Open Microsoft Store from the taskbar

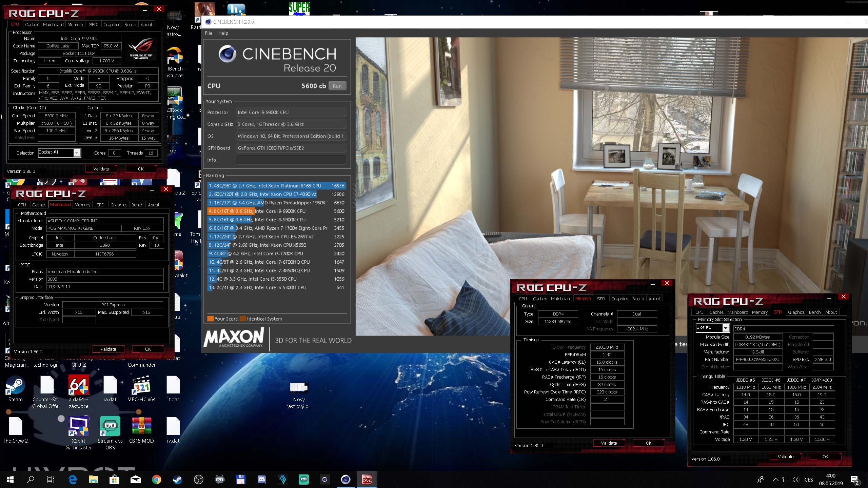click(x=114, y=479)
